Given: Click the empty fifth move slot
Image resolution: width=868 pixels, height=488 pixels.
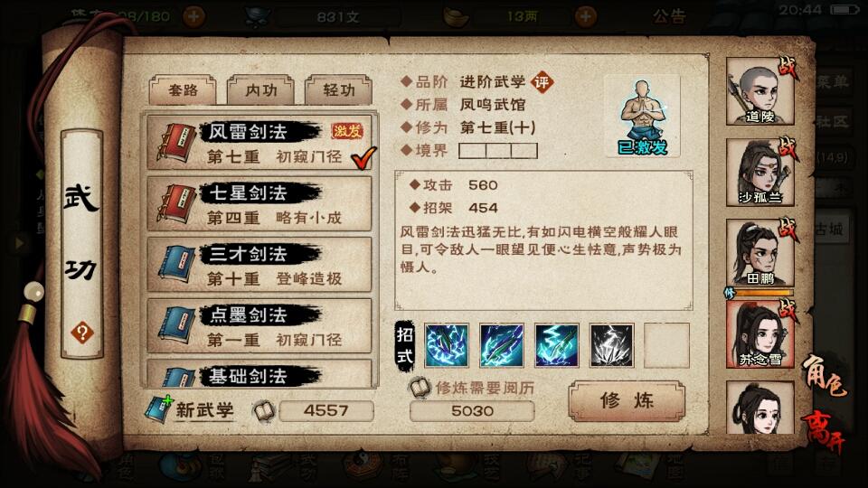Looking at the screenshot, I should coord(666,345).
